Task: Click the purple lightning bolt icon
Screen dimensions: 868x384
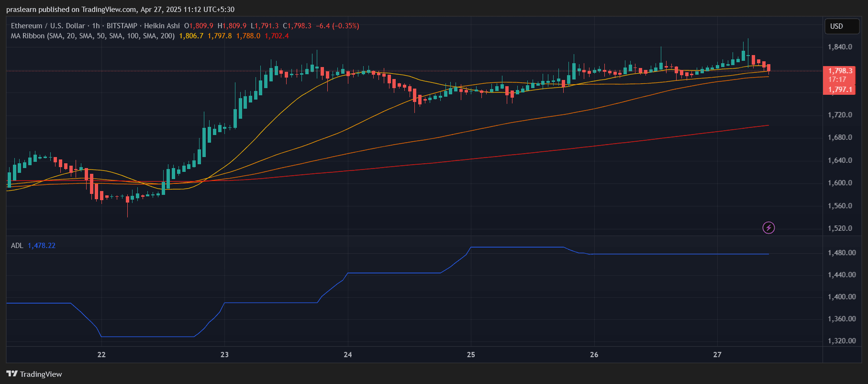Action: (768, 227)
